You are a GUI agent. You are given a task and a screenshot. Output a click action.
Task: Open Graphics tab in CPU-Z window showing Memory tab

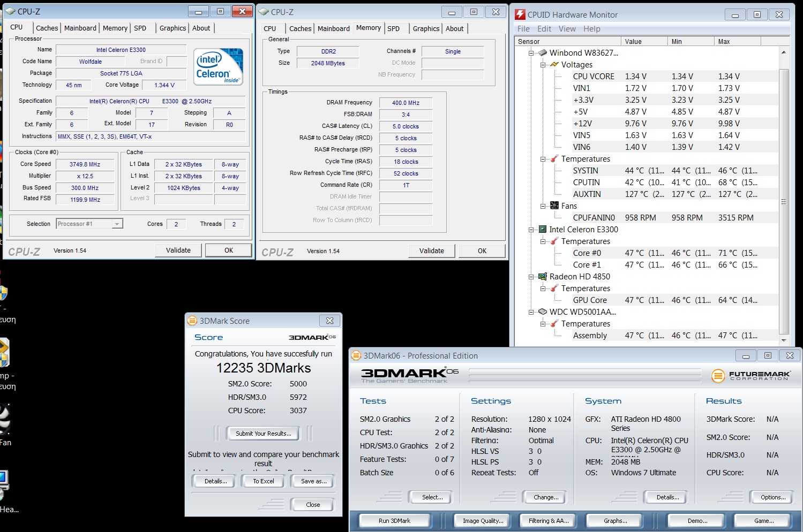coord(426,28)
